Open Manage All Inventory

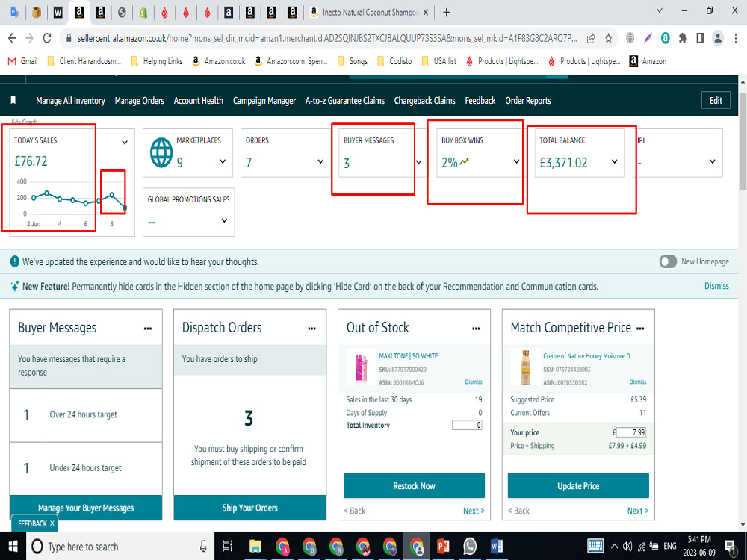[70, 101]
